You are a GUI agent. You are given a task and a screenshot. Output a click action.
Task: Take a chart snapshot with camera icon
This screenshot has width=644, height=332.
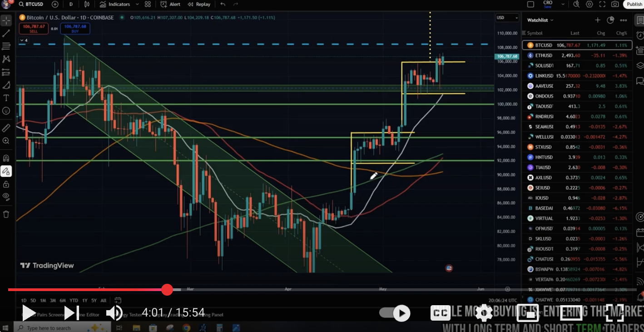point(615,4)
